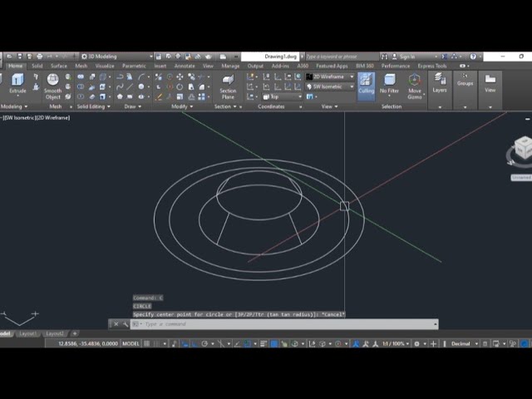Image resolution: width=532 pixels, height=399 pixels.
Task: Expand the Modeling panel
Action: (x=13, y=106)
